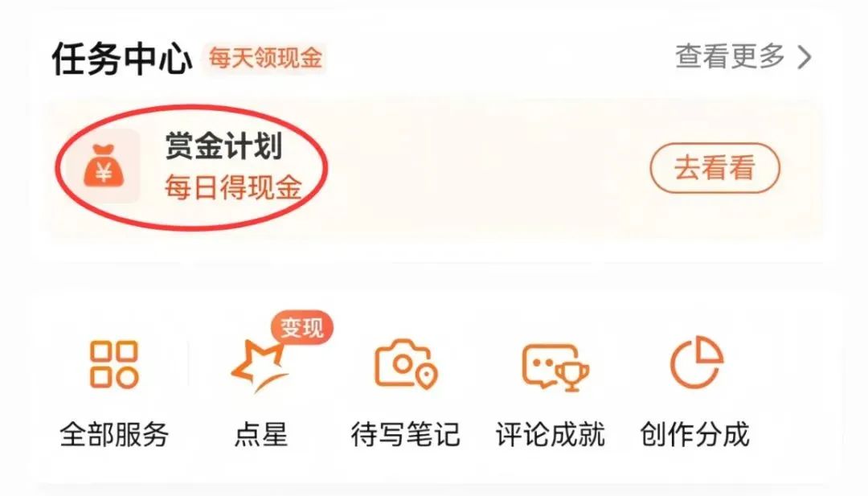
Task: Tap the 点星 star icon
Action: pyautogui.click(x=259, y=366)
